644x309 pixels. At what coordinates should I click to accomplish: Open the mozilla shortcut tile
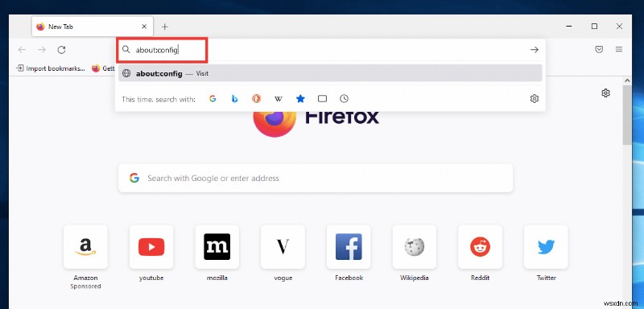click(217, 246)
